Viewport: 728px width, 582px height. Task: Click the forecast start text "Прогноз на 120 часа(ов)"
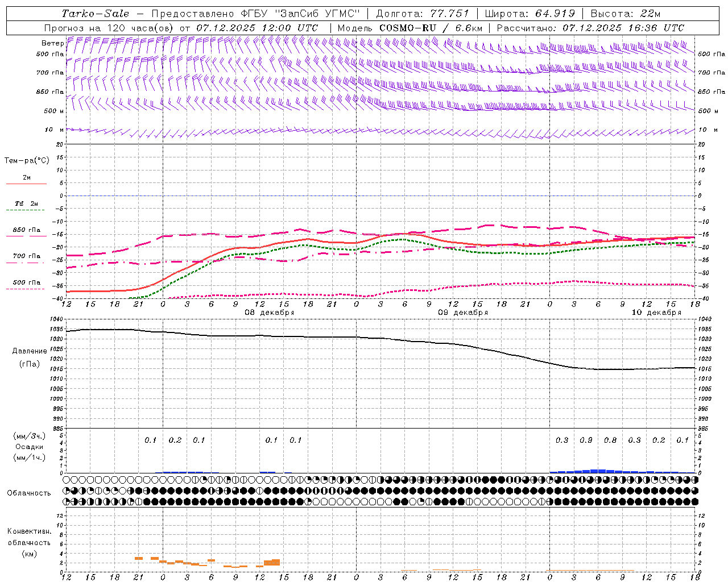click(109, 28)
